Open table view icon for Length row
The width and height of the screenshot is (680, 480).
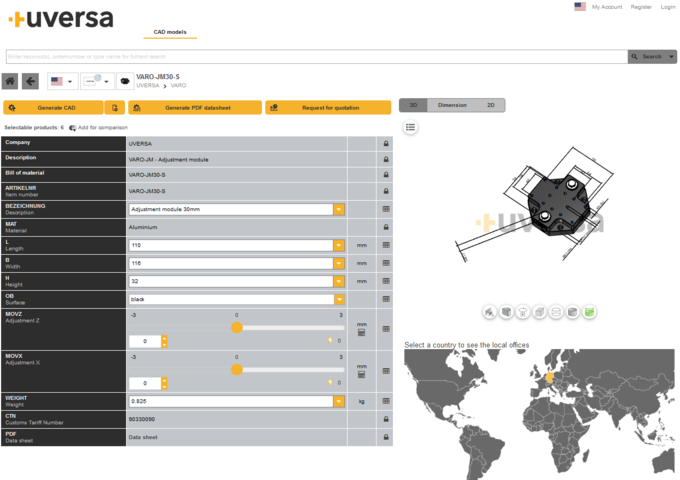point(386,245)
